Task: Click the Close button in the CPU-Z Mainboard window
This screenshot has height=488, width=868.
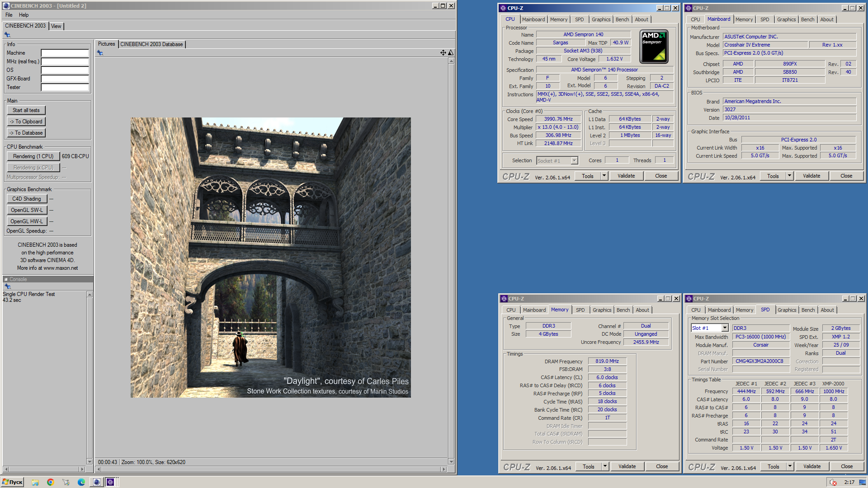Action: [x=846, y=176]
